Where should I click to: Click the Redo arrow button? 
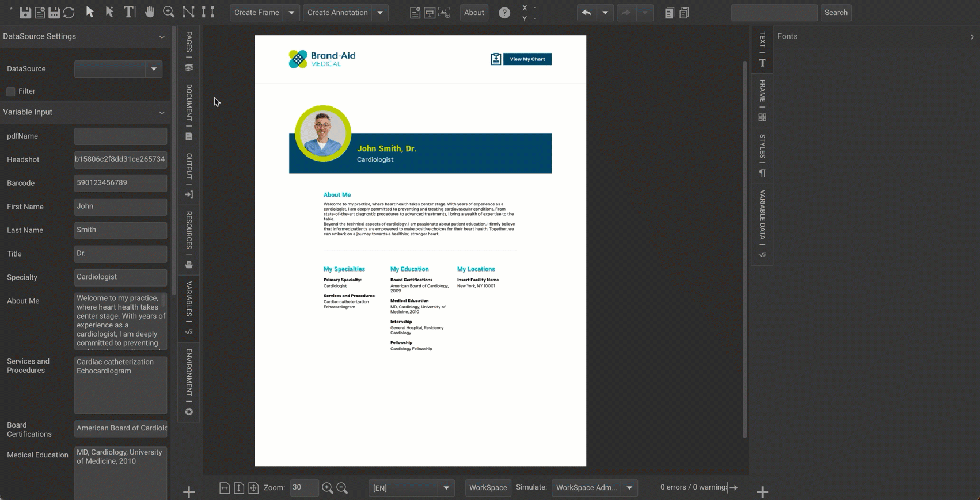[626, 13]
